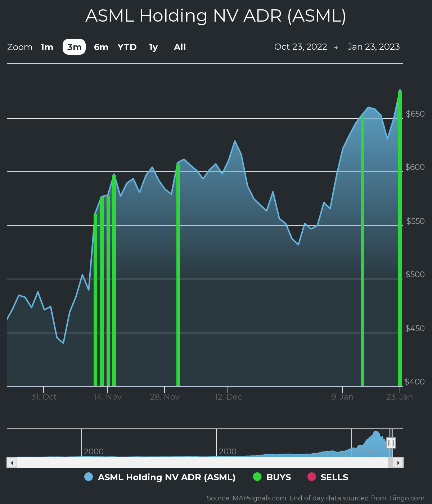Image resolution: width=432 pixels, height=504 pixels.
Task: Click the buy bar just after 9. Jan
Action: [363, 251]
